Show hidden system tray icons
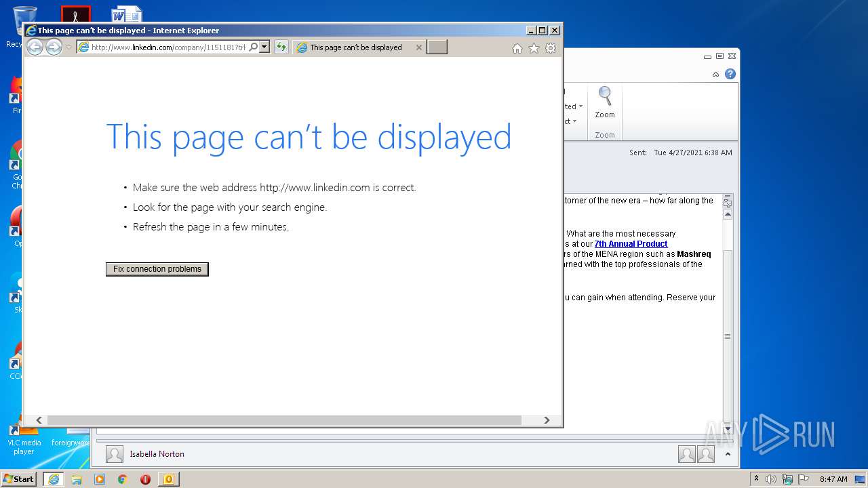The width and height of the screenshot is (868, 488). pyautogui.click(x=756, y=479)
